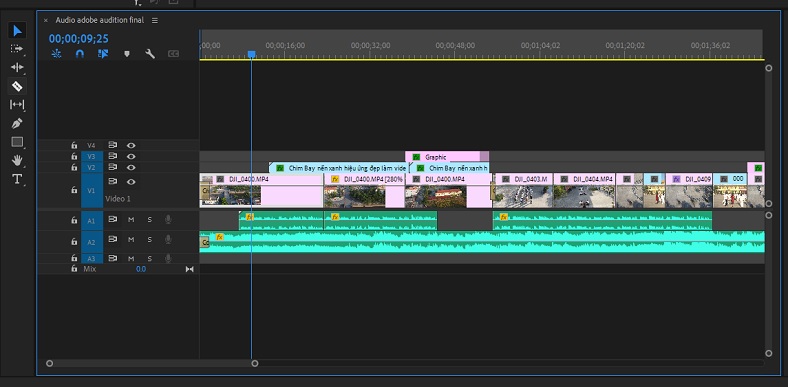Toggle sync lock on track V2
The image size is (788, 387).
113,167
